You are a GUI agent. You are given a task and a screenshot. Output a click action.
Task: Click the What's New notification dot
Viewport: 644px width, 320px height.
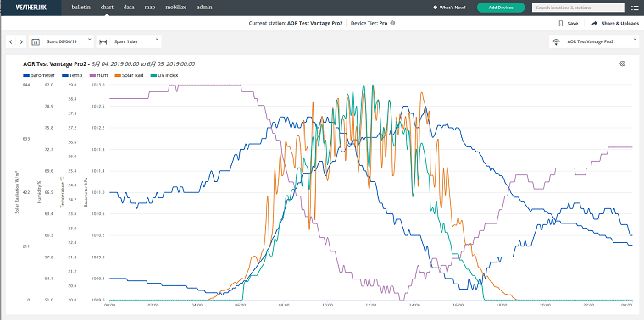coord(436,8)
